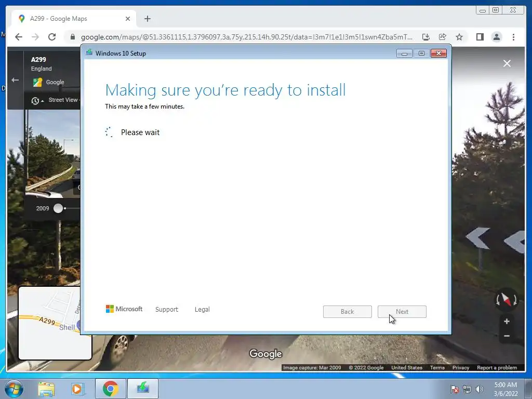
Task: Open Windows Explorer from taskbar
Action: [46, 389]
